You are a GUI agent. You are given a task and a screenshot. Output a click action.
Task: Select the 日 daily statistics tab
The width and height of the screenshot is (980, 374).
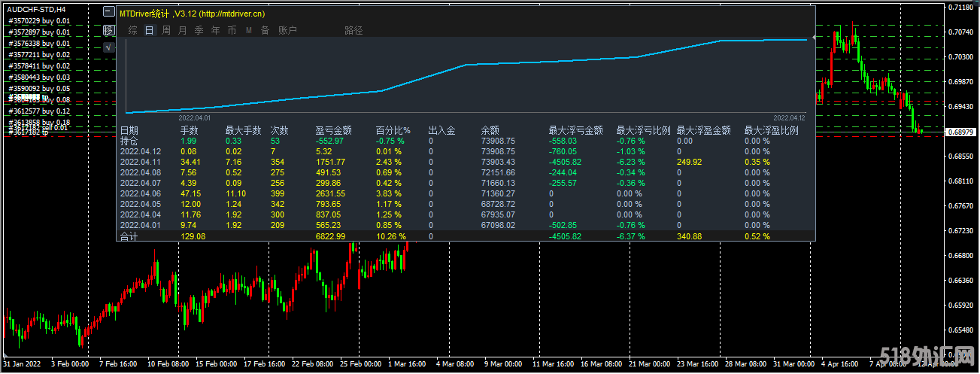pyautogui.click(x=149, y=31)
